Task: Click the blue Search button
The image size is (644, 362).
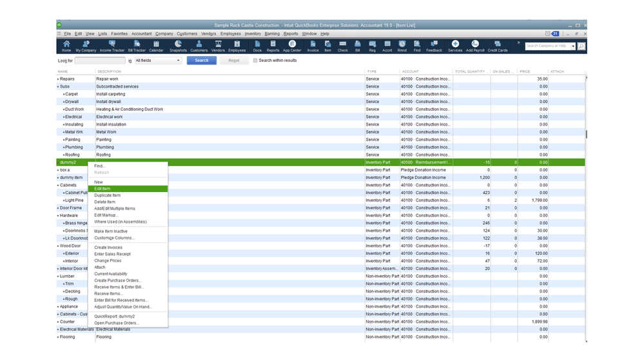Action: [202, 61]
